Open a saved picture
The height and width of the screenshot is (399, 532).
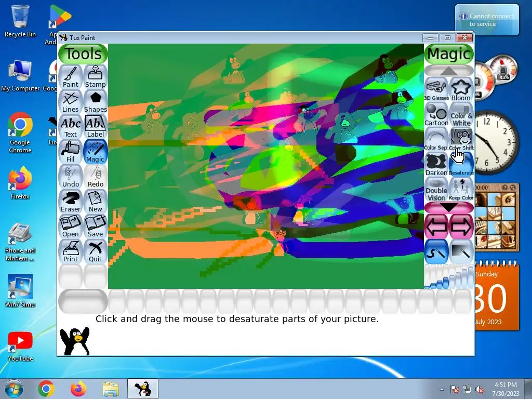click(x=71, y=227)
